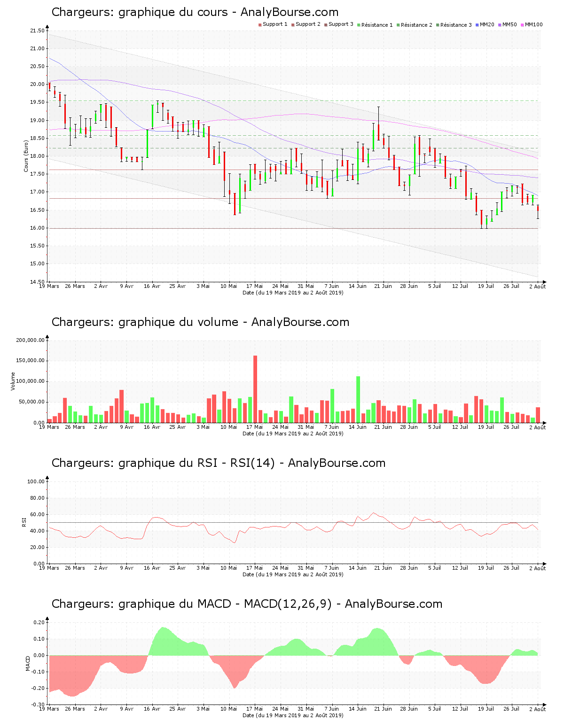Click the volume chart date range caption
This screenshot has height=728, width=564.
tap(293, 434)
